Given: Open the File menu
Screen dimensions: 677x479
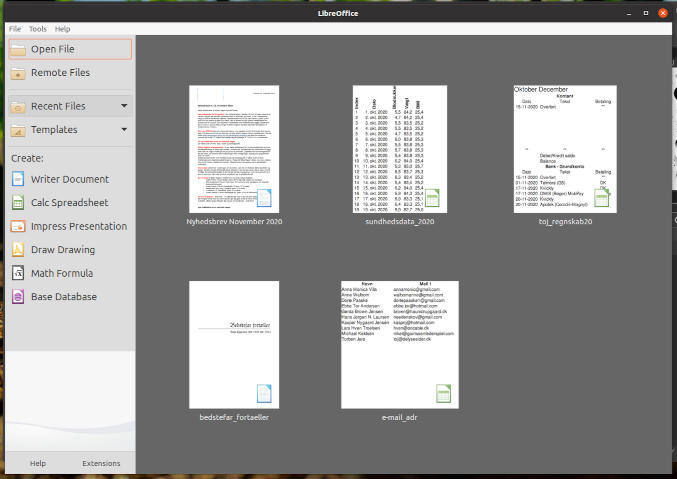Looking at the screenshot, I should pos(15,29).
